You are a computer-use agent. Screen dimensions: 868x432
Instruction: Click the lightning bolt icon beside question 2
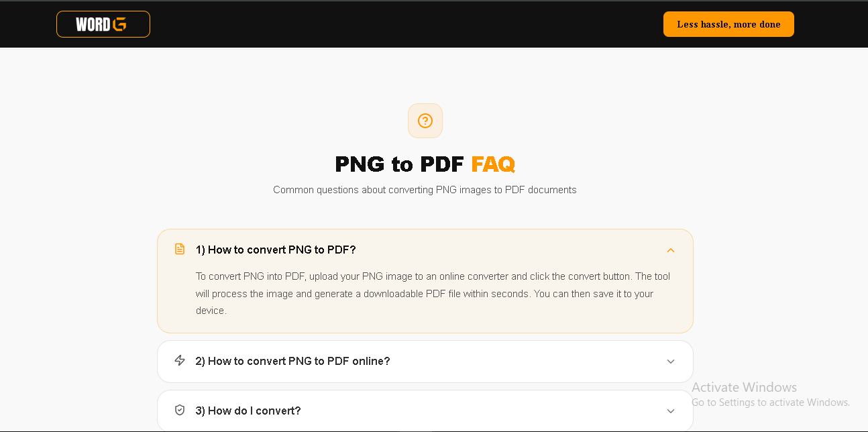point(180,360)
